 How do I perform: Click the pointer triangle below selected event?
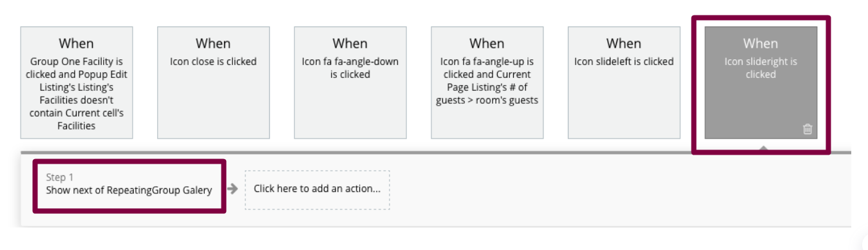click(x=762, y=149)
